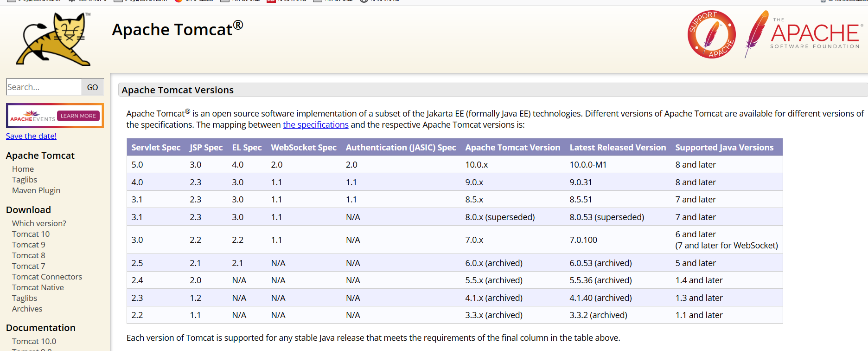Image resolution: width=868 pixels, height=351 pixels.
Task: Focus the Search input field
Action: tap(44, 87)
